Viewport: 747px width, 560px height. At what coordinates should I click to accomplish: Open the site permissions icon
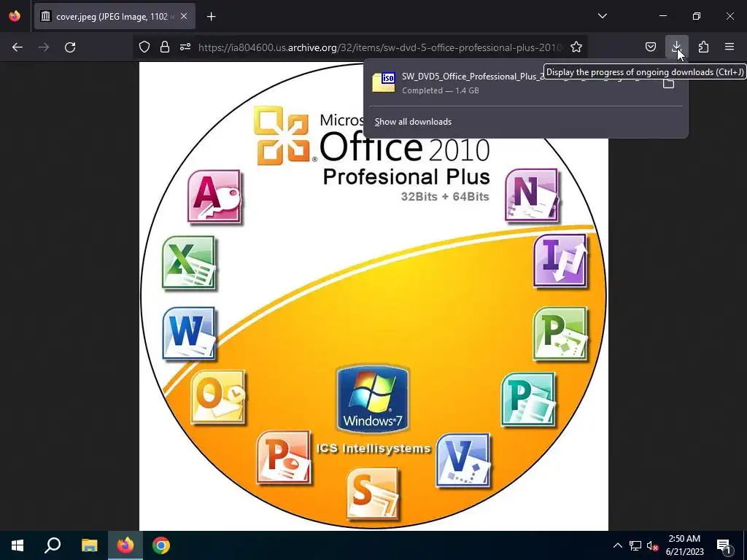coord(185,47)
